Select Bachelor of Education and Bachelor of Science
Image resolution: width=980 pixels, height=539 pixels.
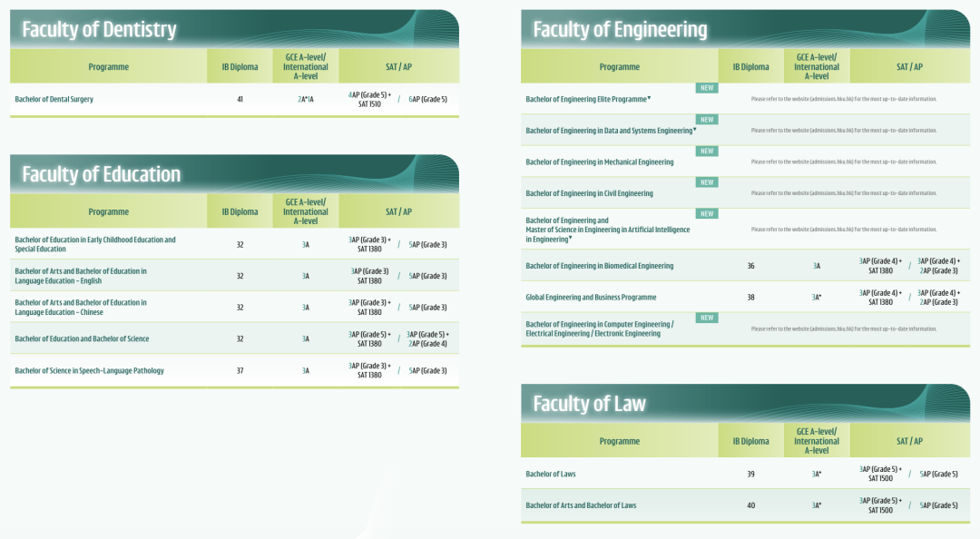click(82, 338)
